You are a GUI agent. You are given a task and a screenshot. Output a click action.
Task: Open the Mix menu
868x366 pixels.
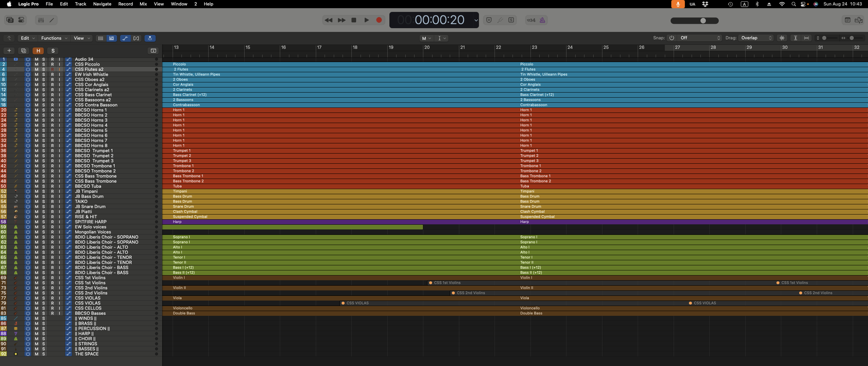click(143, 4)
